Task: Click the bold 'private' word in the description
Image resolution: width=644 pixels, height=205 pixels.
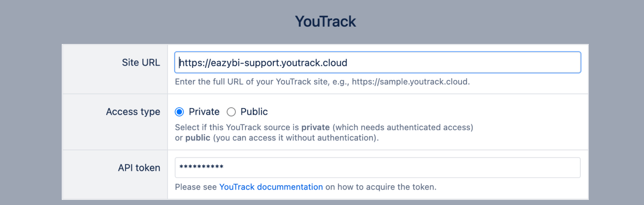Action: [315, 127]
